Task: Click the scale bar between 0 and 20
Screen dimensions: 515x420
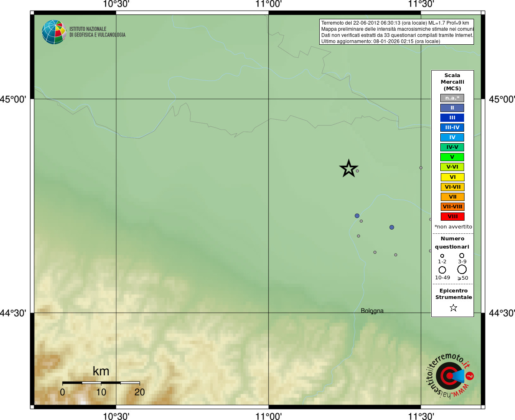Action: [101, 383]
